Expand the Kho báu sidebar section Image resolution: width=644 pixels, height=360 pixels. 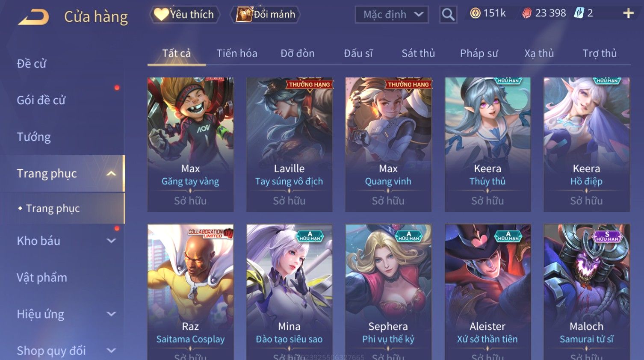pos(111,241)
